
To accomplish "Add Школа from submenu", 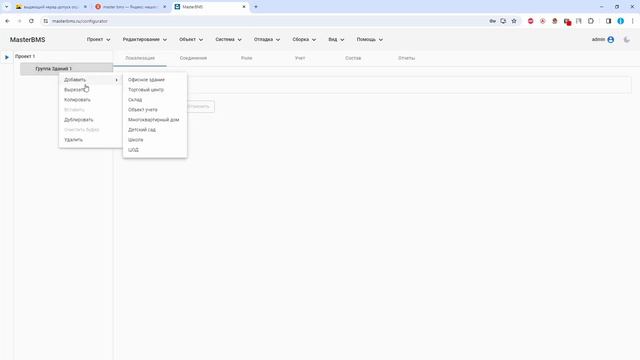I will pos(155,140).
